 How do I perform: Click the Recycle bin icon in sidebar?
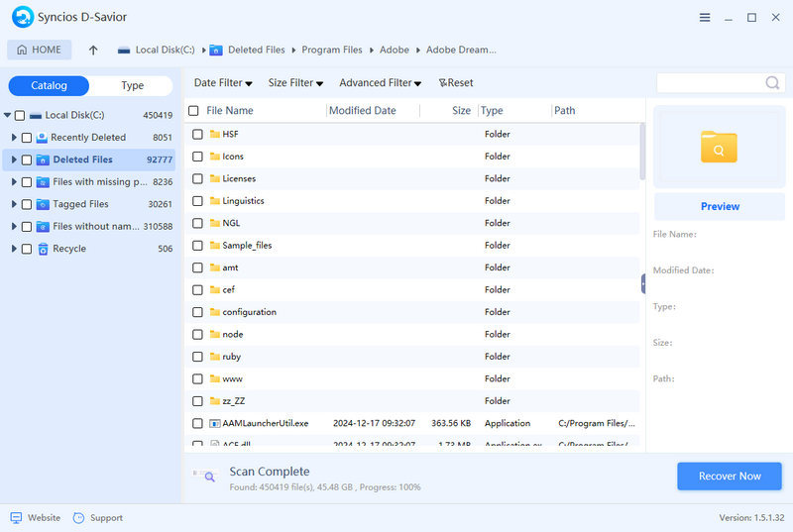click(x=43, y=250)
